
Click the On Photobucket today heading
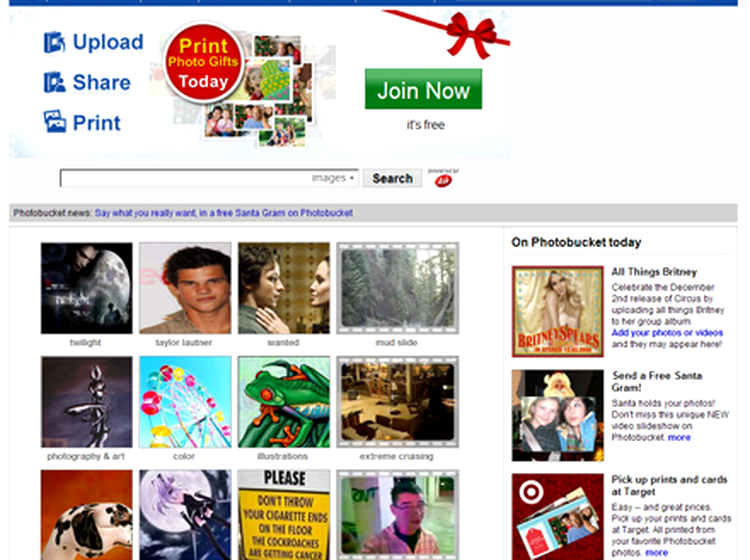(576, 242)
